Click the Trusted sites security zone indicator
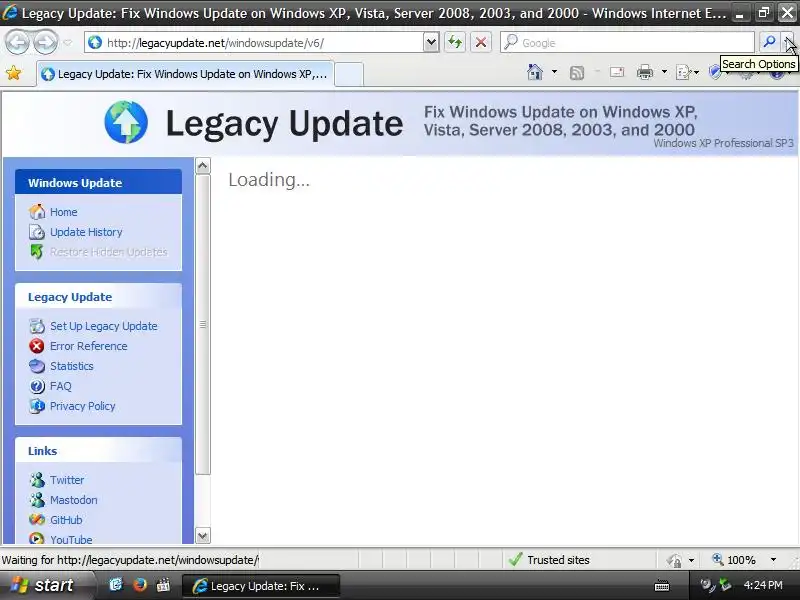This screenshot has width=800, height=600. (x=549, y=560)
